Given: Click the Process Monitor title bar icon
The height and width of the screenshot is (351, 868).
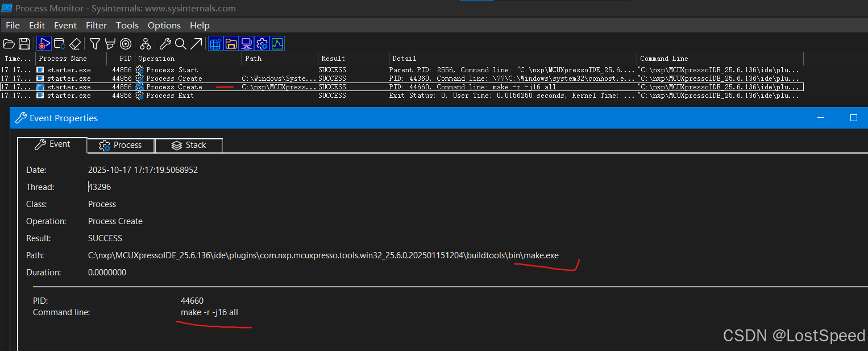Looking at the screenshot, I should point(7,8).
